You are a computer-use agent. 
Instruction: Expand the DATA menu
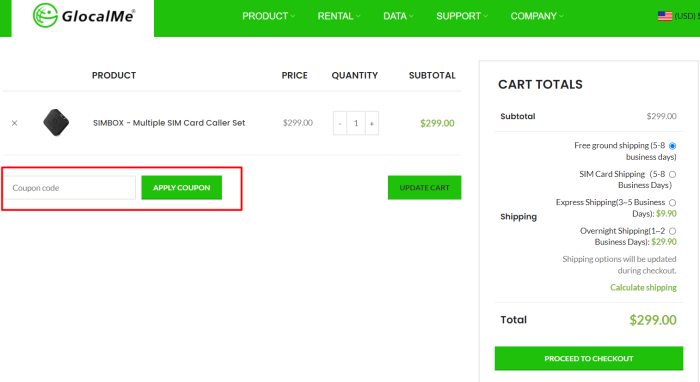coord(398,16)
